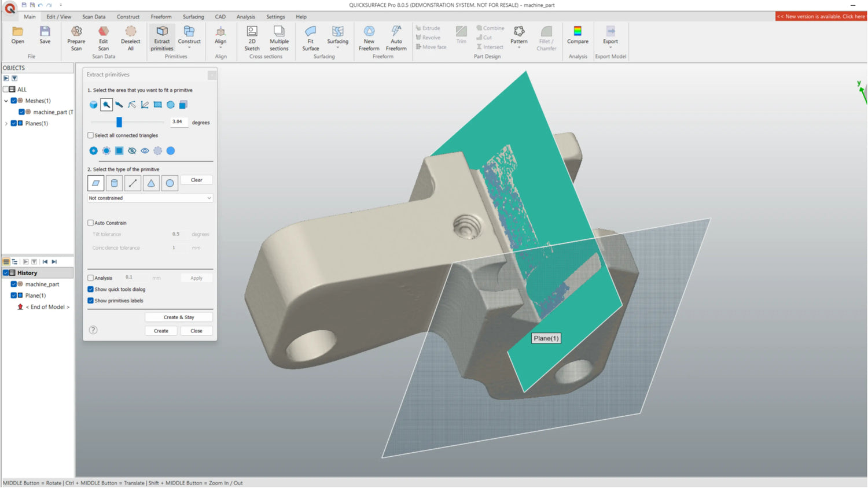The width and height of the screenshot is (868, 488).
Task: Click the Multiple sections tool
Action: point(279,37)
